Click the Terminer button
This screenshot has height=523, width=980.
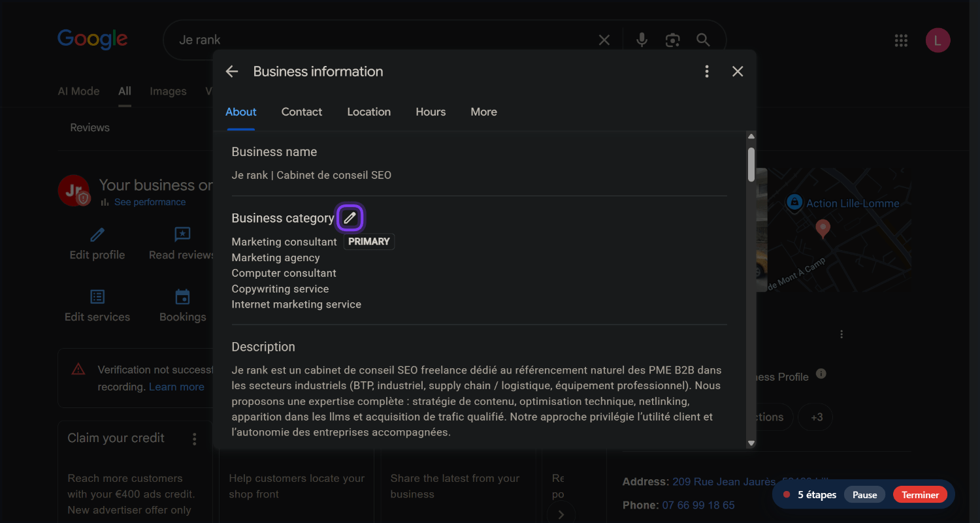tap(920, 495)
